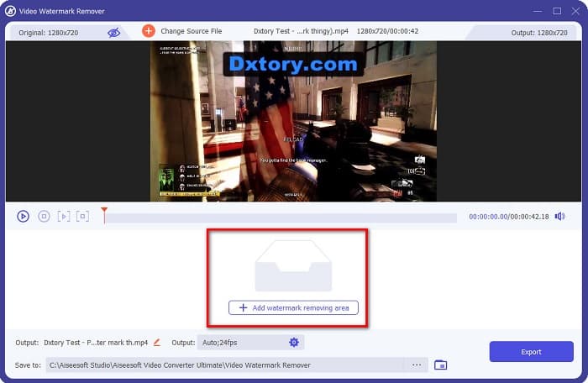Screen dimensions: 588x383
Task: Click the set start point bracket icon
Action: click(x=63, y=216)
